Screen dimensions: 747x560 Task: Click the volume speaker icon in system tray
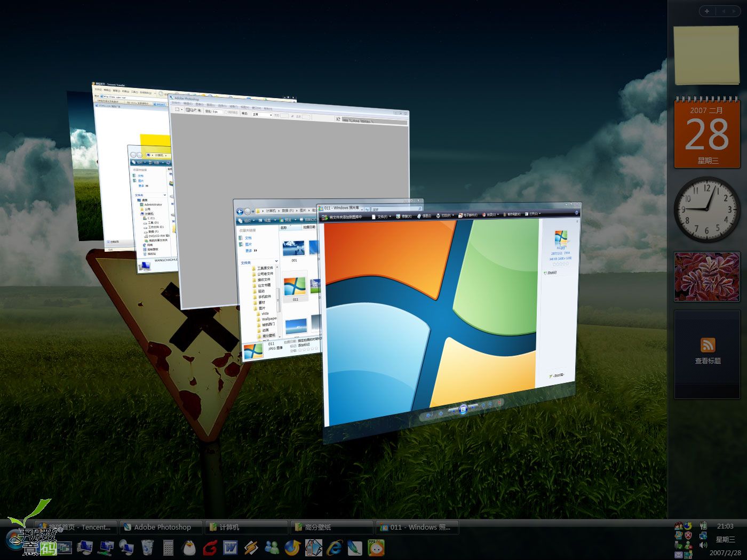pos(703,545)
